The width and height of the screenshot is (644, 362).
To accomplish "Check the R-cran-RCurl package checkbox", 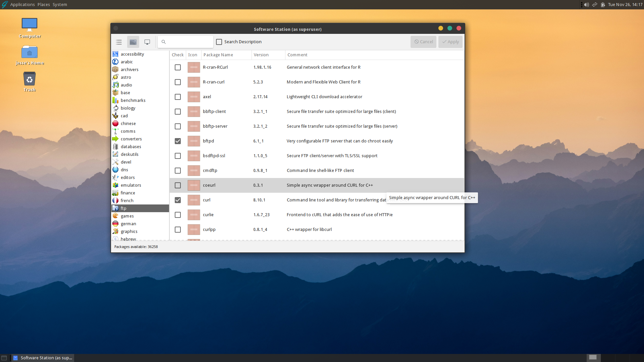I will pyautogui.click(x=178, y=67).
